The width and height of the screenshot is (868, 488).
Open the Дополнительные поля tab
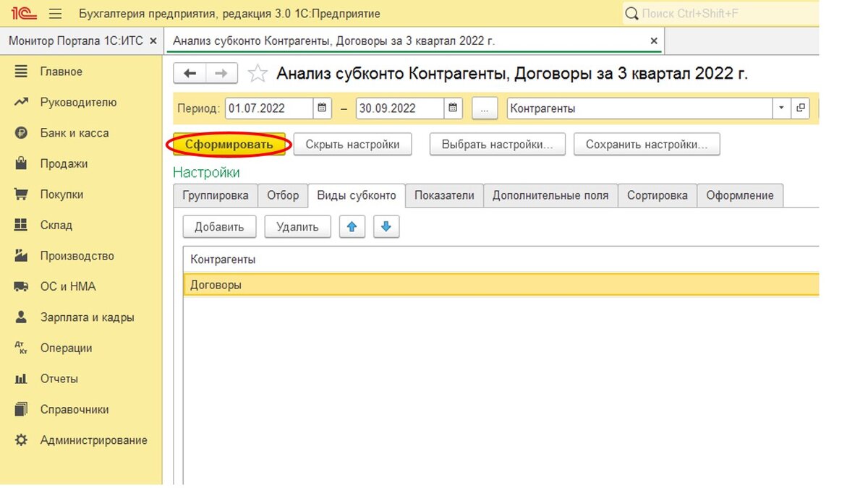[550, 195]
